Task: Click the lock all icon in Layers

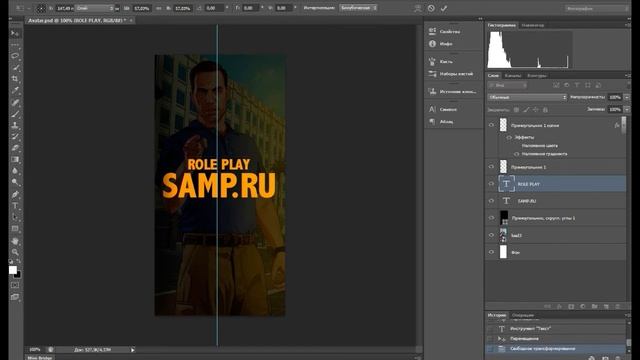Action: 545,110
